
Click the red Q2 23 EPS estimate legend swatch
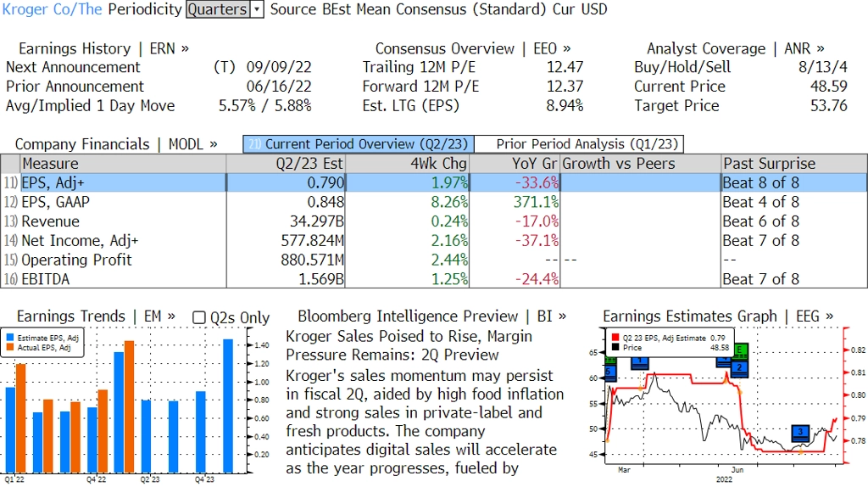point(615,338)
